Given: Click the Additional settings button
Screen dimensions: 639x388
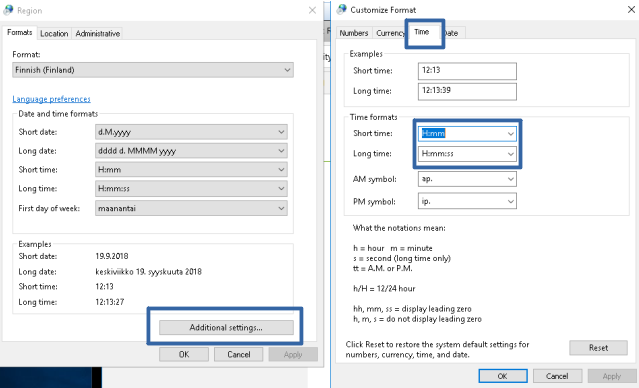Looking at the screenshot, I should point(226,328).
